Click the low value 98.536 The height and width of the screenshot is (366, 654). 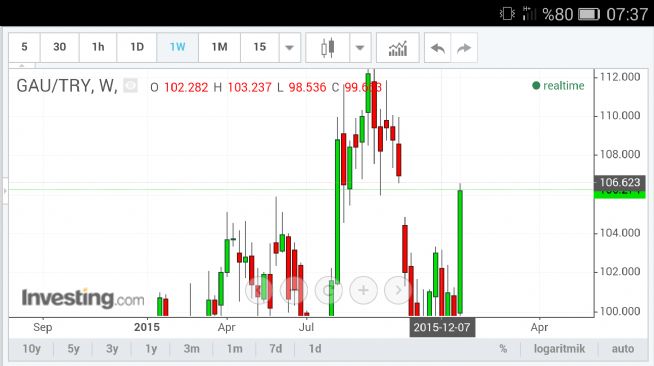coord(307,87)
